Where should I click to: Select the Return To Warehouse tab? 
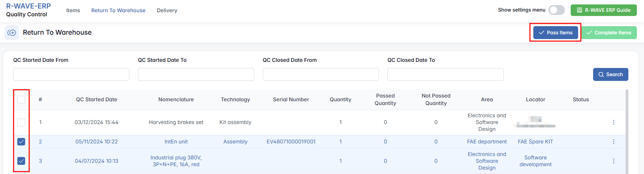point(118,11)
